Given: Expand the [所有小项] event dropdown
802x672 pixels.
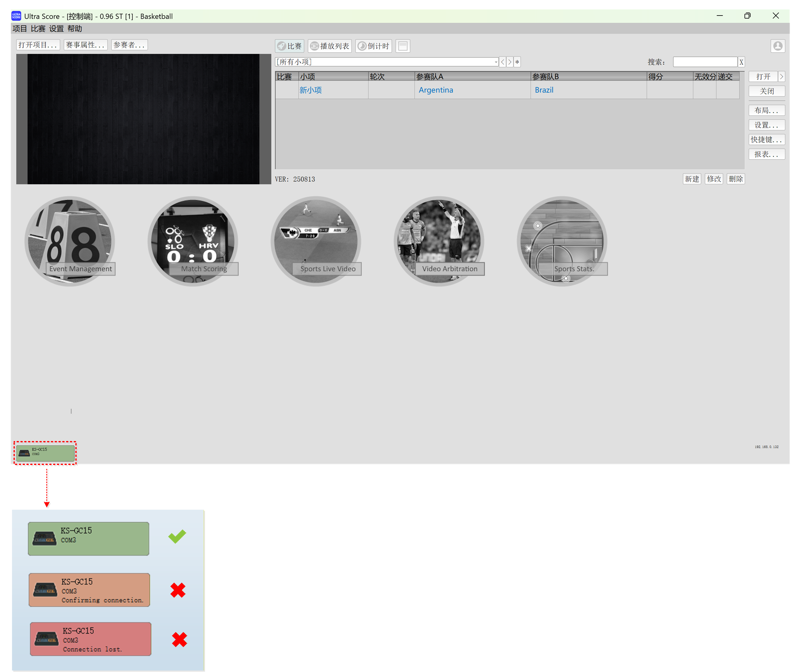Looking at the screenshot, I should (x=495, y=62).
